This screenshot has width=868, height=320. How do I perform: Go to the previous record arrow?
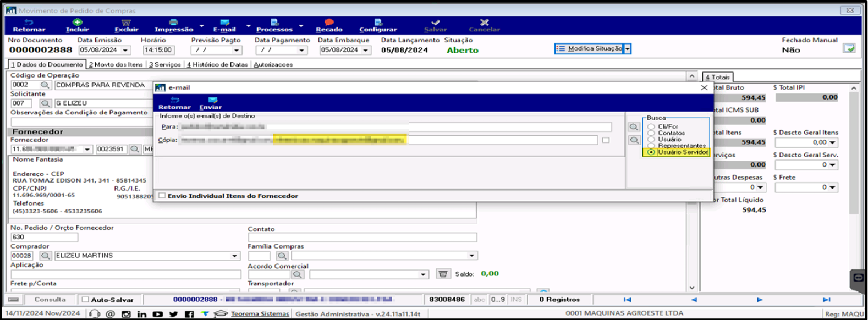(x=694, y=300)
